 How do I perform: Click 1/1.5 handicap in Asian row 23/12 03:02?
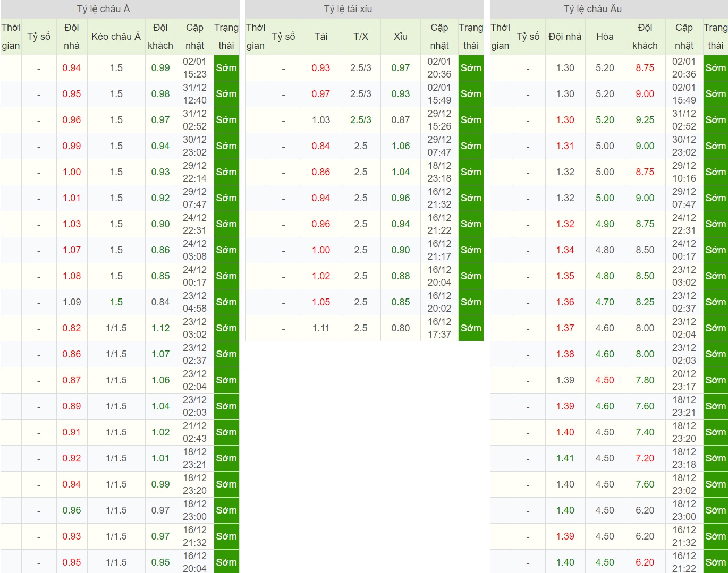click(116, 328)
